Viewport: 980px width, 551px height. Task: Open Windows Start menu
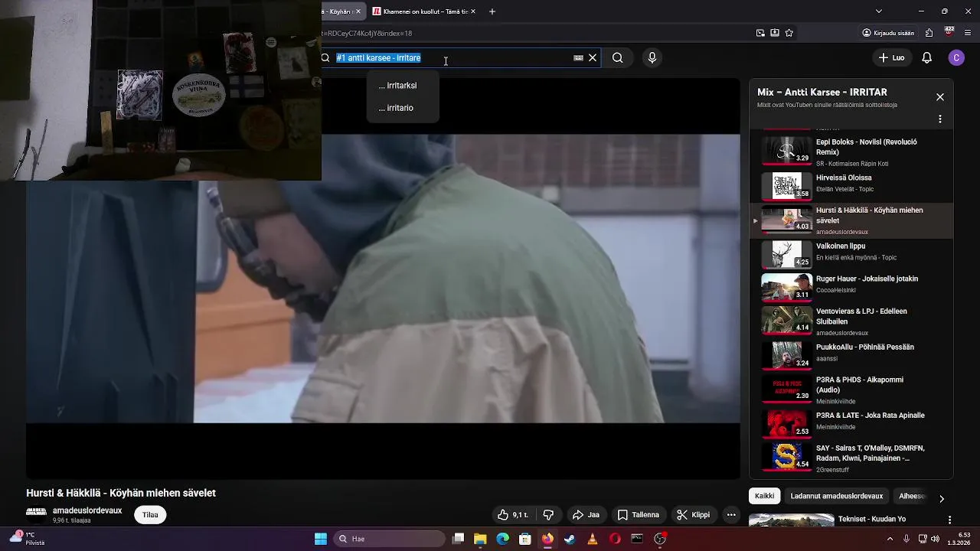coord(321,539)
